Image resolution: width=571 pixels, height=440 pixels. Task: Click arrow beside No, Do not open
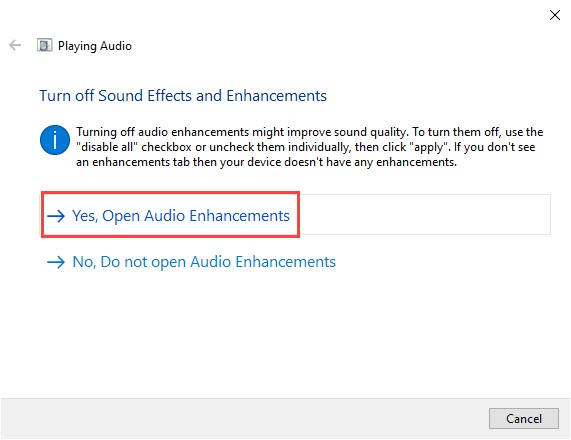click(x=56, y=262)
